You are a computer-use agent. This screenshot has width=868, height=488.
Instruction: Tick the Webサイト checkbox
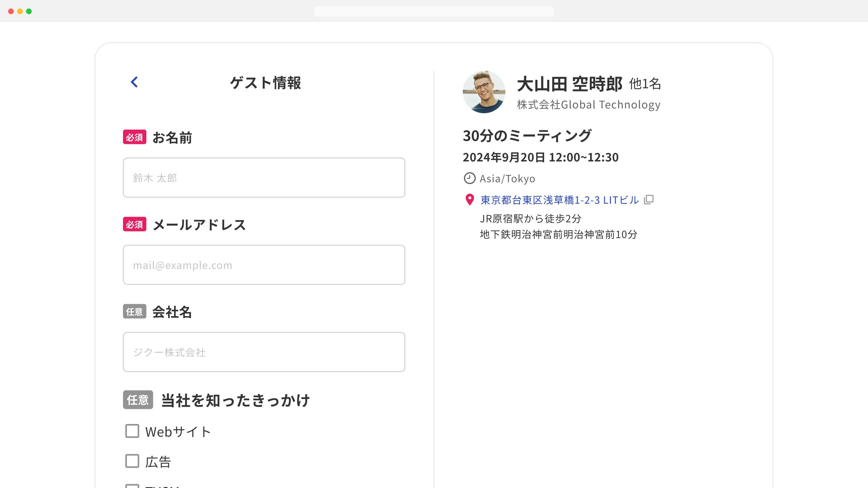pos(132,431)
